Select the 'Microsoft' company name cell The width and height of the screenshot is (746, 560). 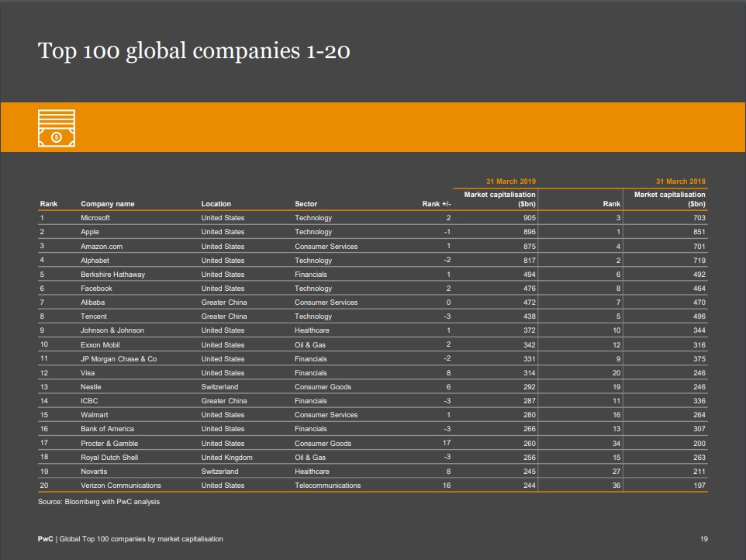click(95, 218)
